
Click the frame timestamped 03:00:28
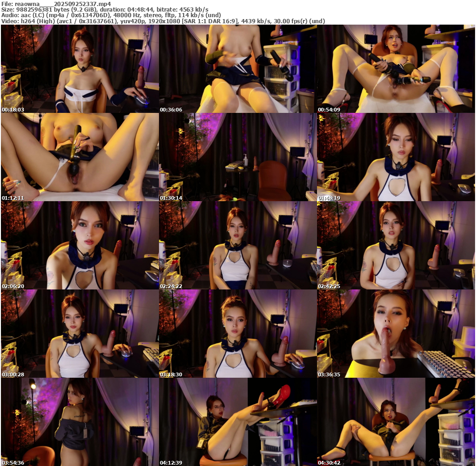[79, 334]
